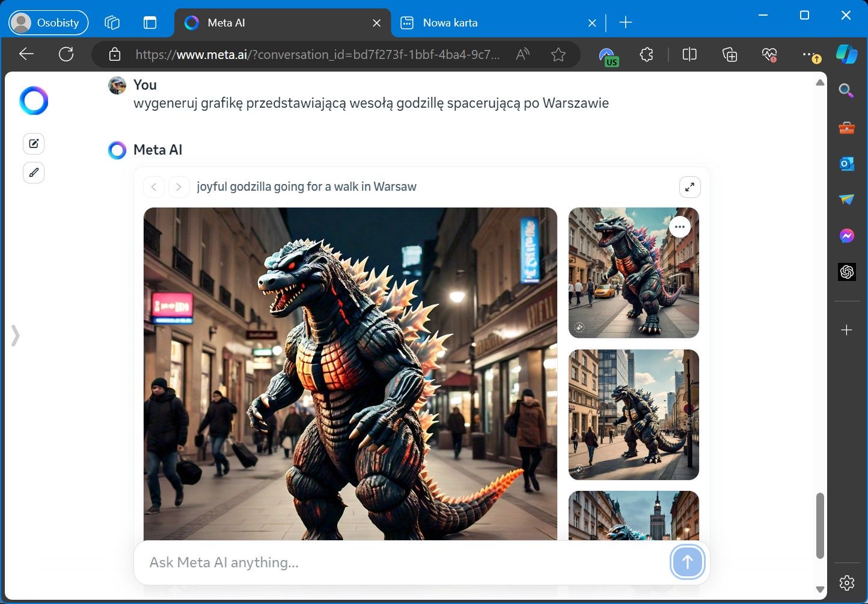
Task: Click the caption 'joyful godzilla going for a walk in Warsaw'
Action: [x=307, y=186]
